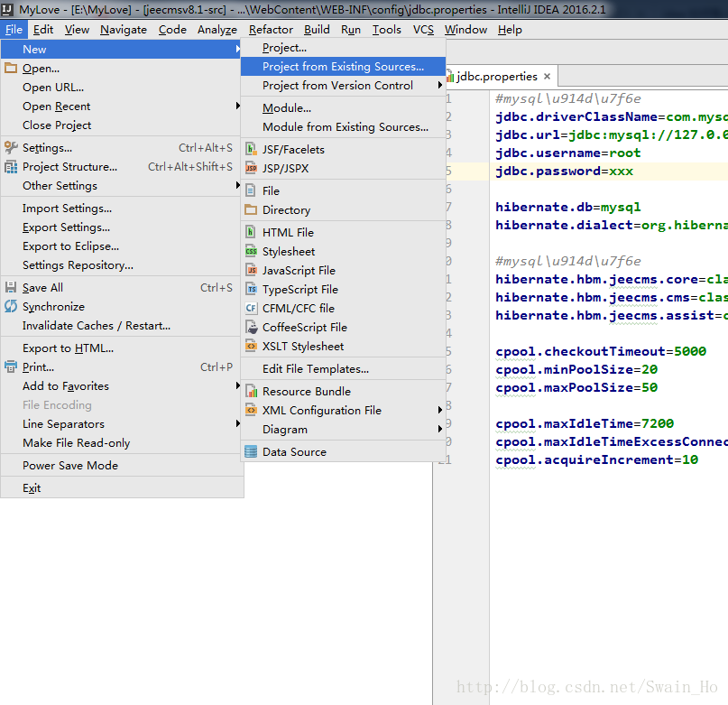
Task: Click the cpool.acquireIncrement=10 line
Action: pyautogui.click(x=596, y=459)
